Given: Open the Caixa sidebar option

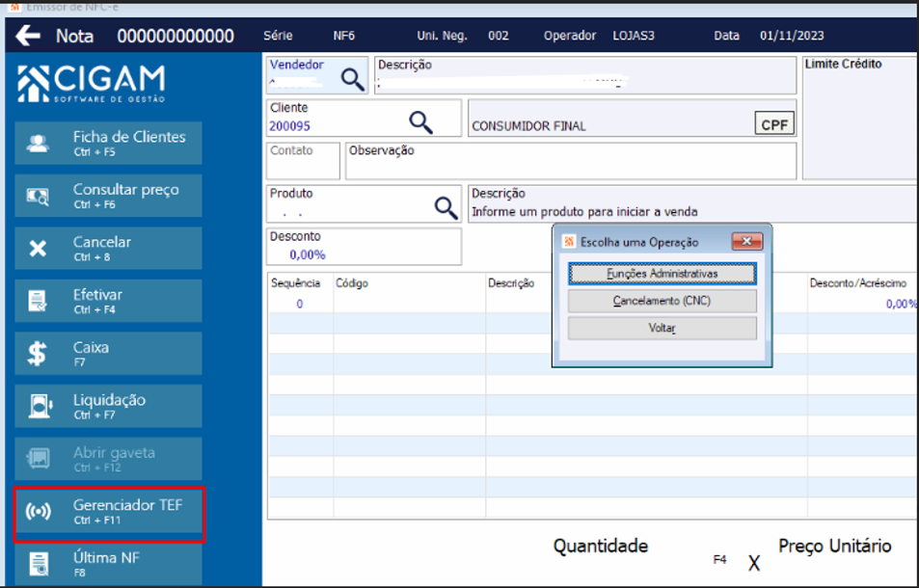Looking at the screenshot, I should (x=108, y=353).
